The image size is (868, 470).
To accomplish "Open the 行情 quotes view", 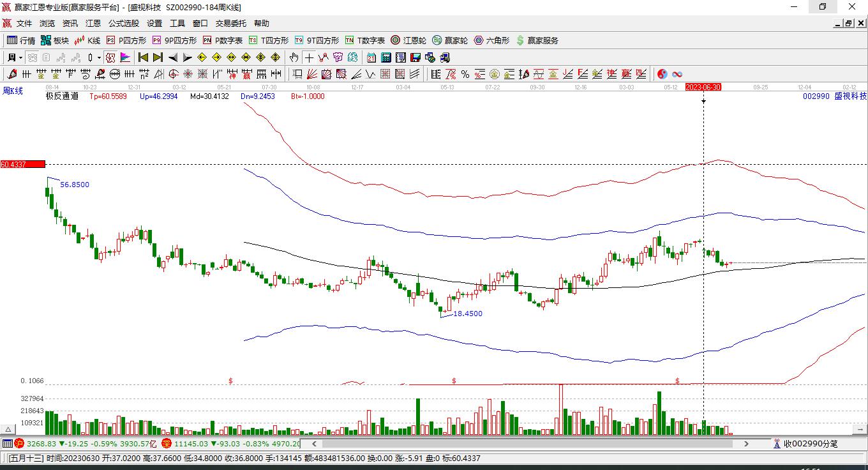I will (x=21, y=40).
